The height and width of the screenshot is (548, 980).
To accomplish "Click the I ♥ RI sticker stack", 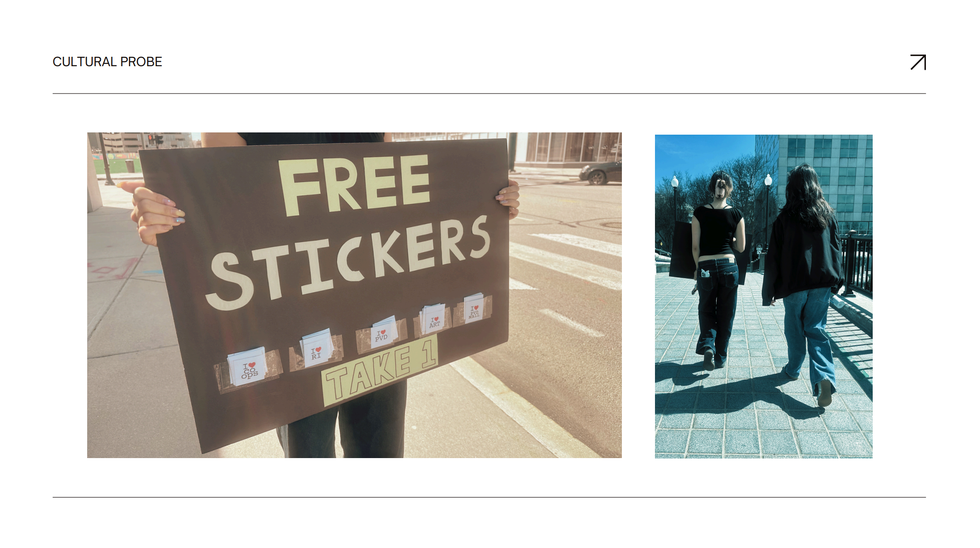I will (x=317, y=348).
